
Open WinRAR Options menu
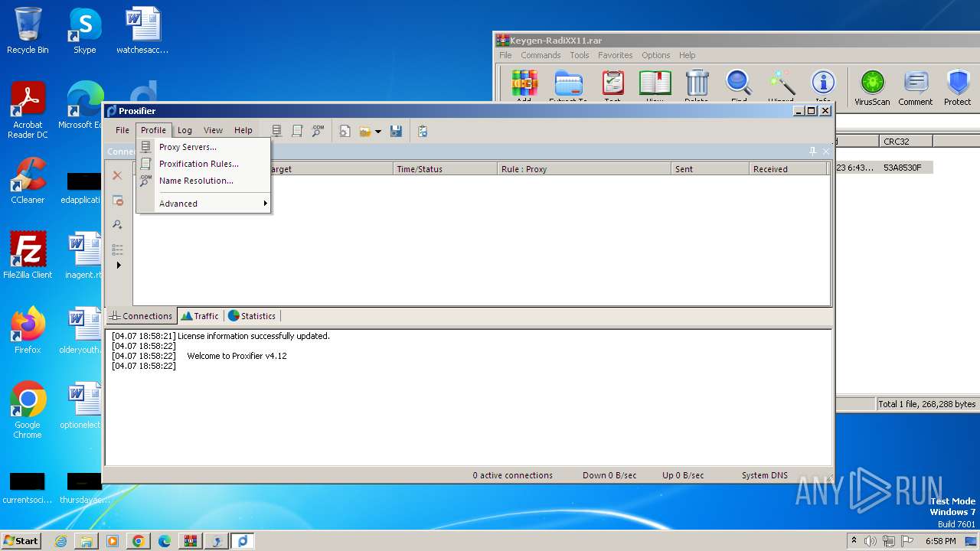[655, 55]
